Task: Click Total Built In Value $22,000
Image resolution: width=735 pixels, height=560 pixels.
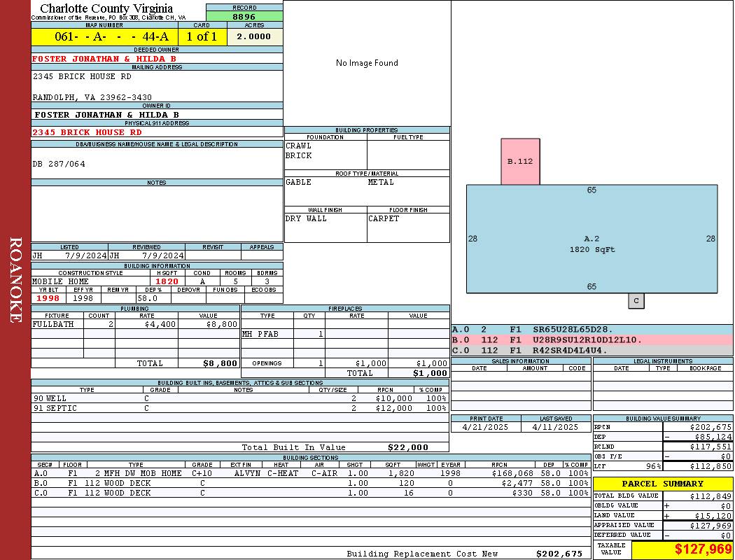Action: point(408,447)
